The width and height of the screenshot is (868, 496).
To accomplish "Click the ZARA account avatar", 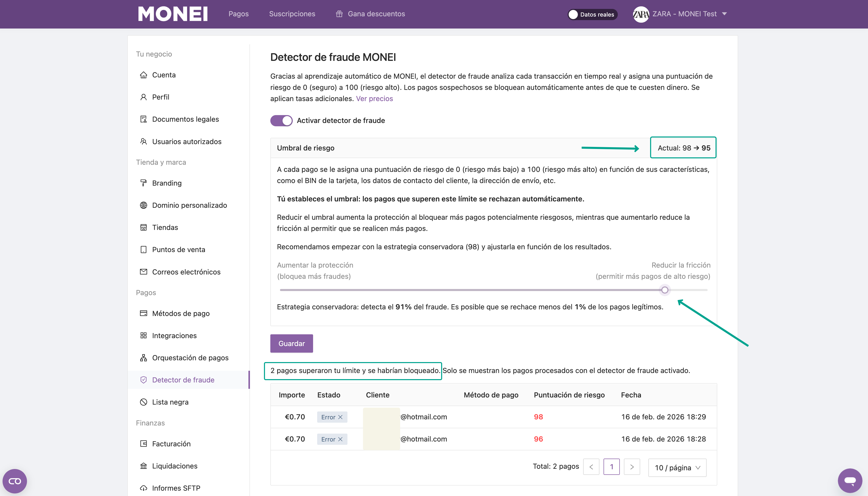I will [640, 14].
